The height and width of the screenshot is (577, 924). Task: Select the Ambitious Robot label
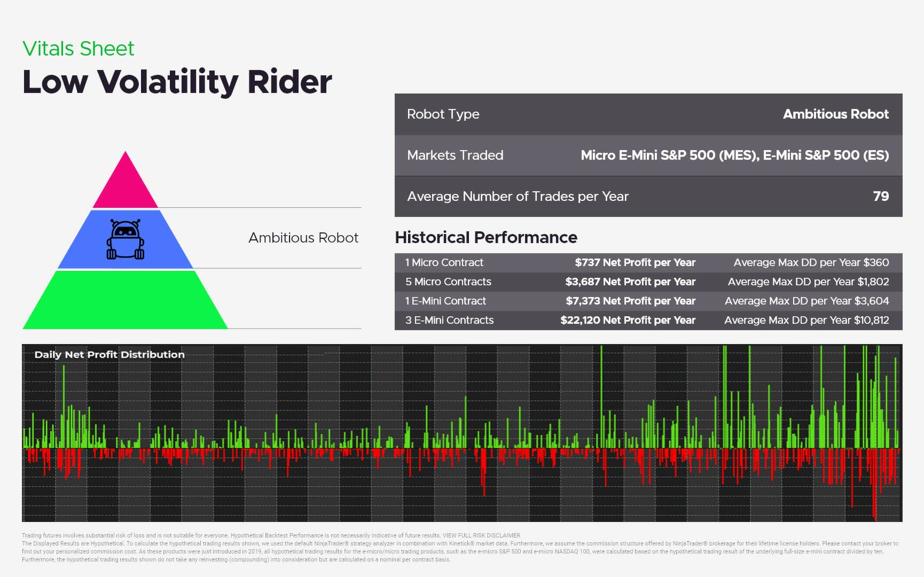click(302, 238)
